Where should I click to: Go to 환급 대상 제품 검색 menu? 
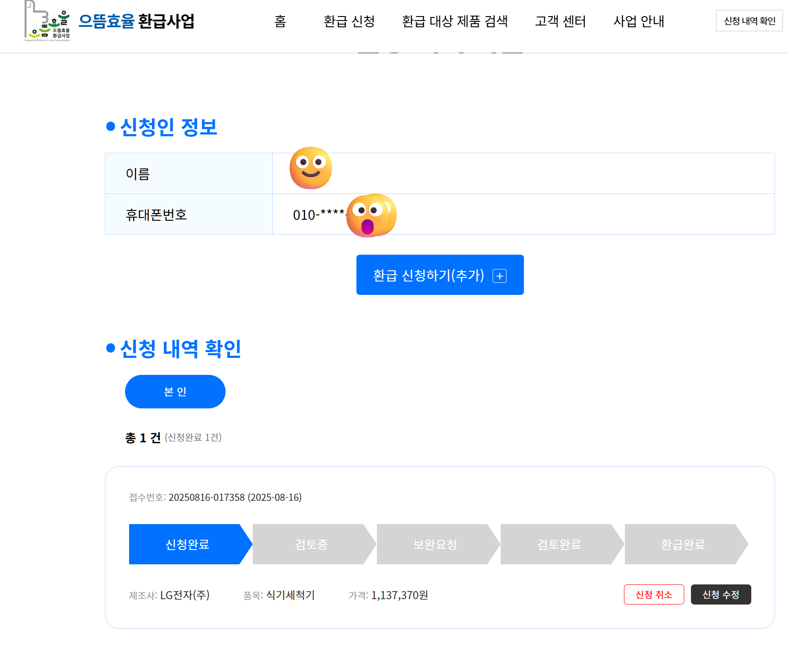point(455,21)
